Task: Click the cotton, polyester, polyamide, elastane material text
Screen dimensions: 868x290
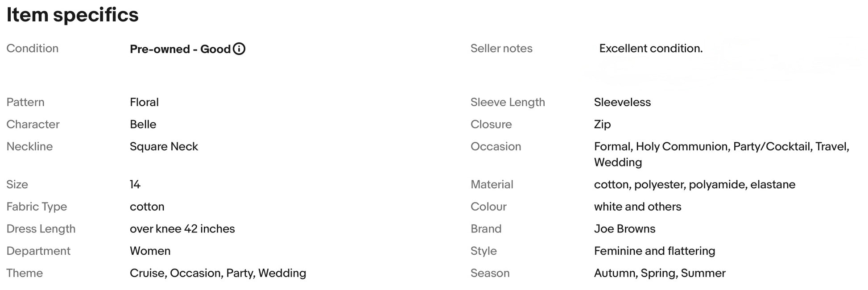Action: tap(694, 184)
